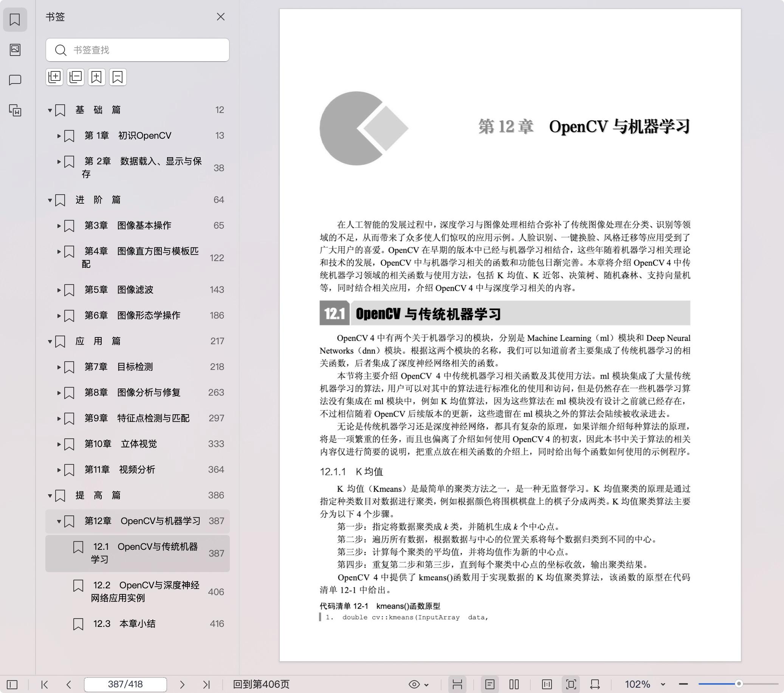Go to 第6章 图像形态学操作
Screen dimensions: 784x693
tap(132, 315)
